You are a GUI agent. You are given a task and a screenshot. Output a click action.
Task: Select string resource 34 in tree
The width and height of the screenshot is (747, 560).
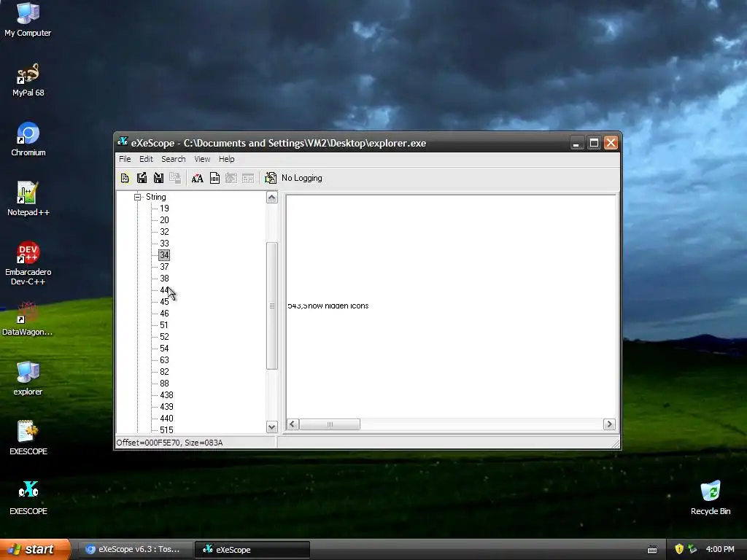click(164, 255)
